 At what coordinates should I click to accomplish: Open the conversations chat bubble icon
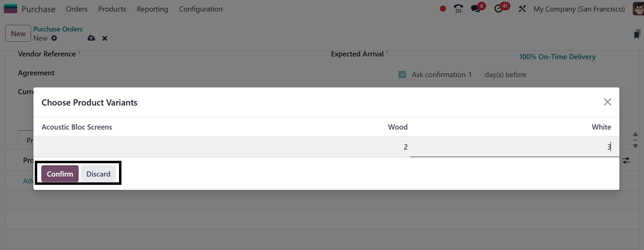click(x=475, y=9)
